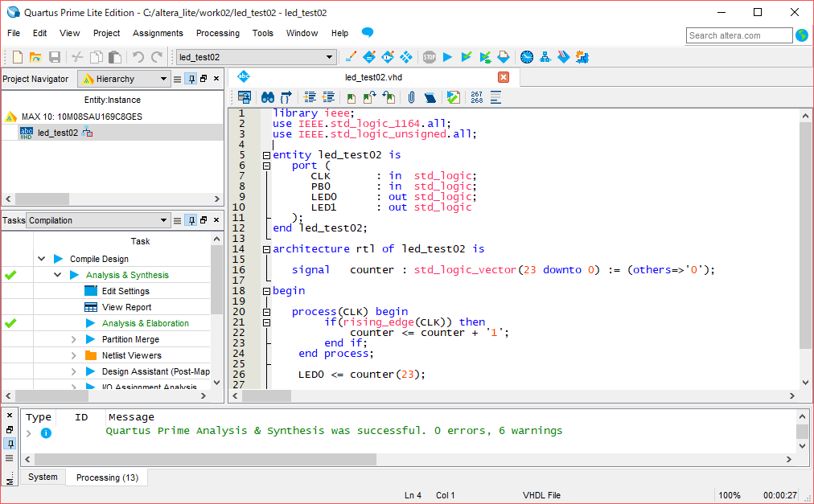
Task: Close the led_test02.vhd editor tab
Action: (x=504, y=77)
